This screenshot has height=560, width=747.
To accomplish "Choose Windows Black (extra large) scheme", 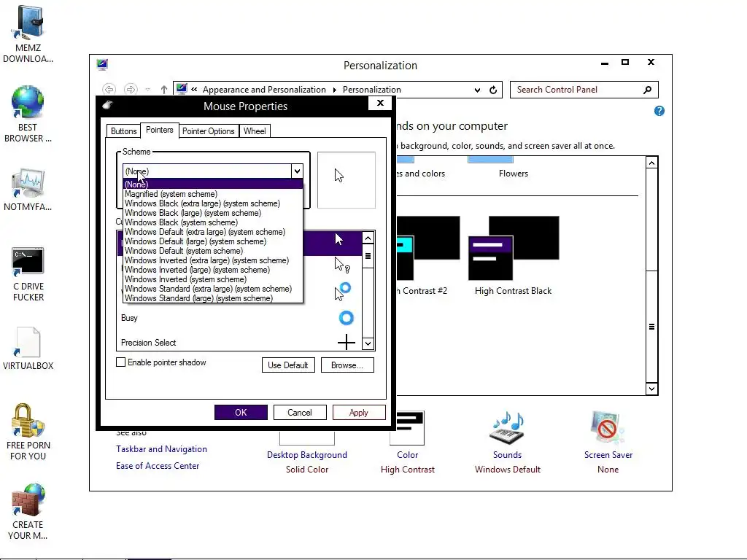I will 213,203.
